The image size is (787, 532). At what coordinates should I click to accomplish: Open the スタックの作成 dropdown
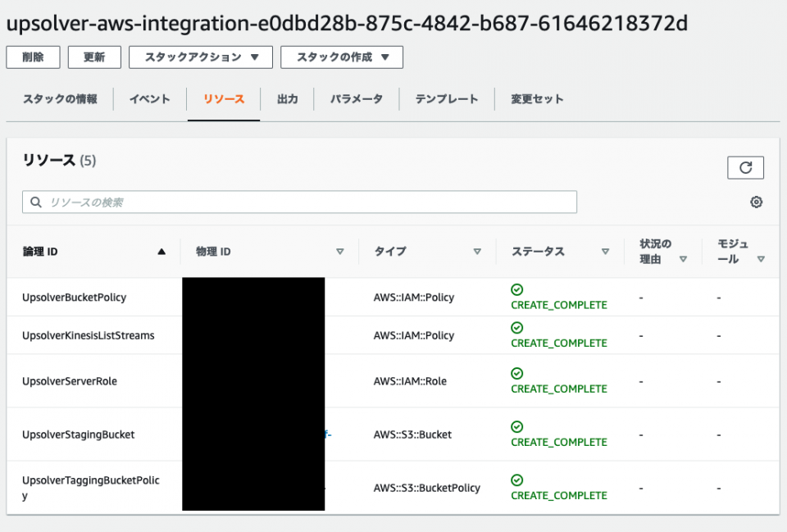[x=342, y=57]
